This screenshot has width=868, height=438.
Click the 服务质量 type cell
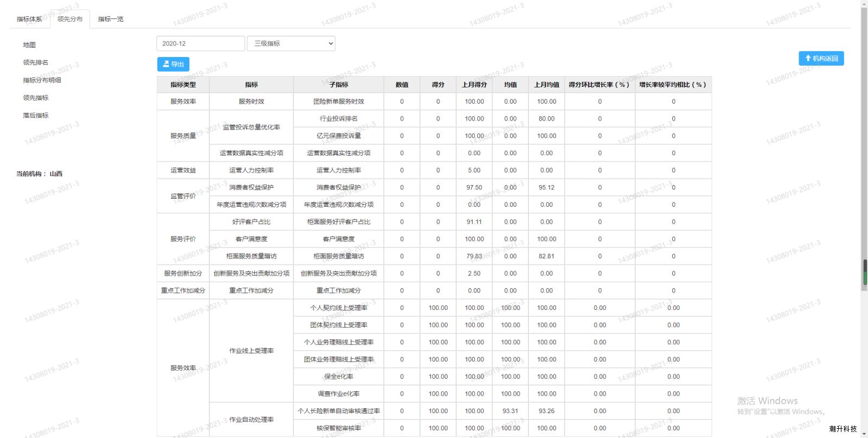[x=183, y=136]
